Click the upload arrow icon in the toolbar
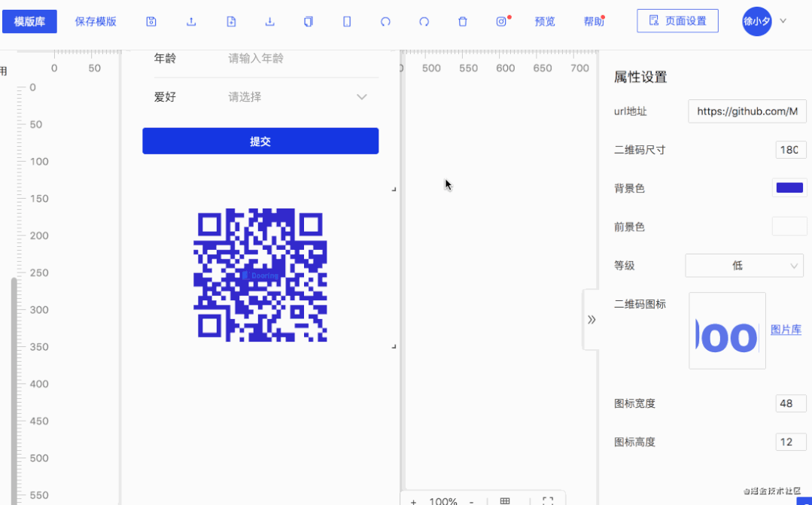The width and height of the screenshot is (812, 505). (191, 21)
